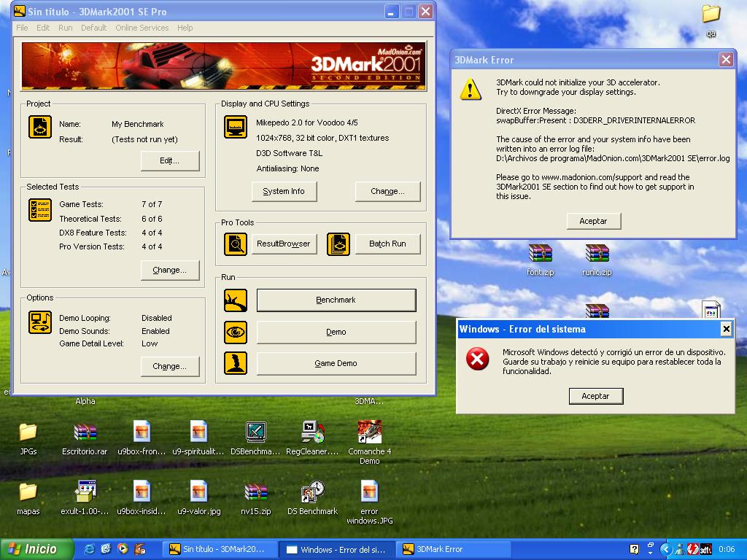Viewport: 747px width, 560px height.
Task: Click the 3dfx icon in the system tray
Action: tap(705, 550)
